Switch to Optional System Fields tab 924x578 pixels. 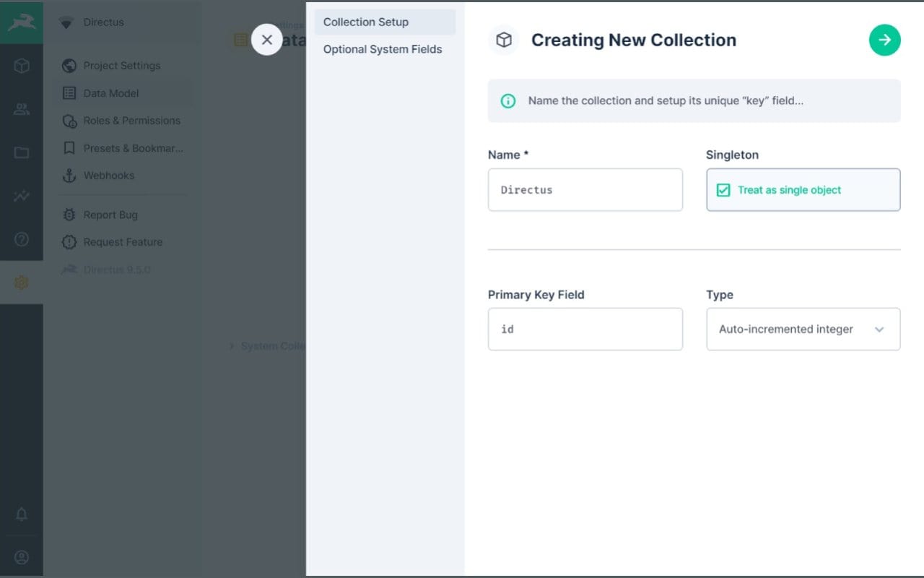pos(385,49)
